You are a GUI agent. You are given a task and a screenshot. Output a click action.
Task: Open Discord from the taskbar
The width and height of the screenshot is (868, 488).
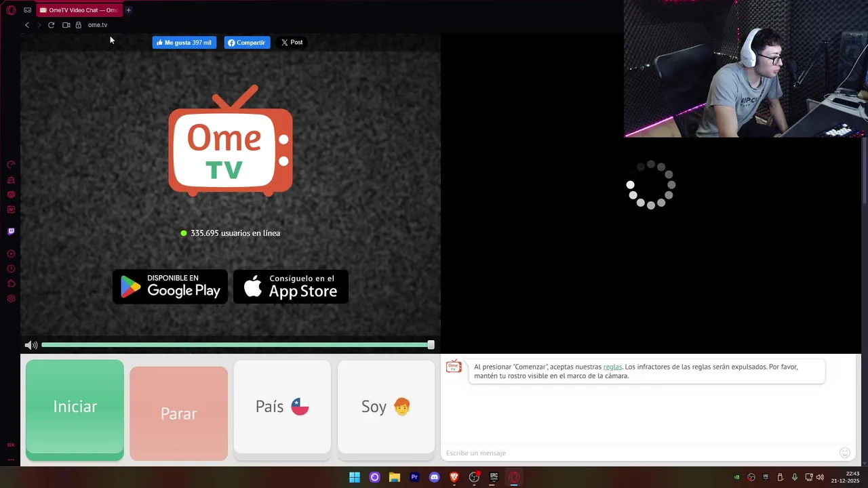(435, 477)
